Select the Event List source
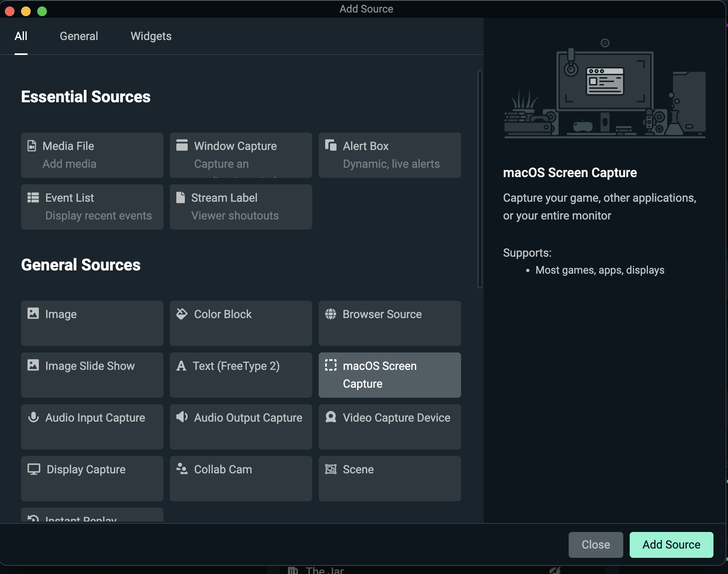 tap(92, 207)
